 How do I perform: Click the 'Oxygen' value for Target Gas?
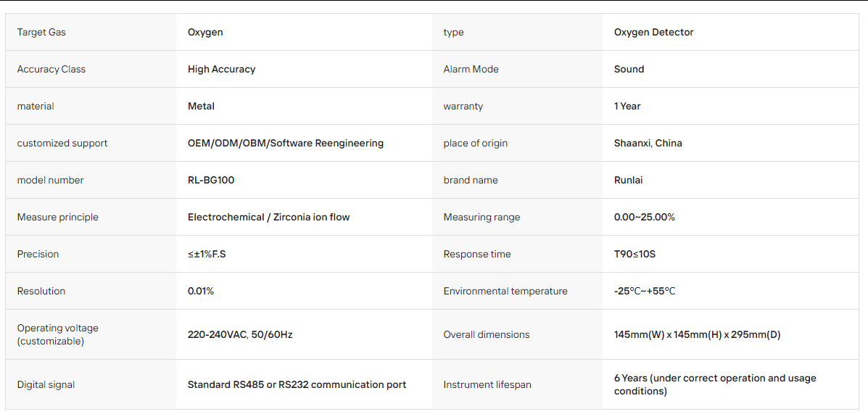(x=205, y=32)
